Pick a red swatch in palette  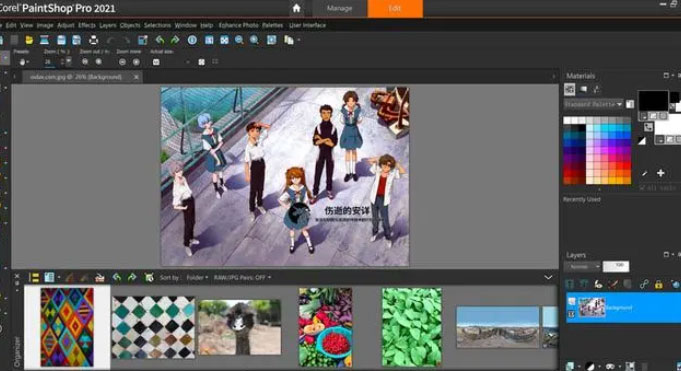click(626, 165)
